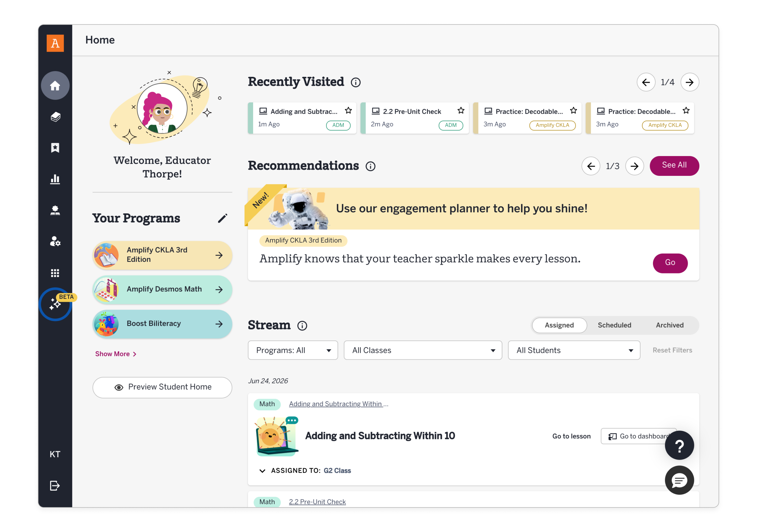
Task: Go to next page of Recently Visited
Action: tap(690, 82)
